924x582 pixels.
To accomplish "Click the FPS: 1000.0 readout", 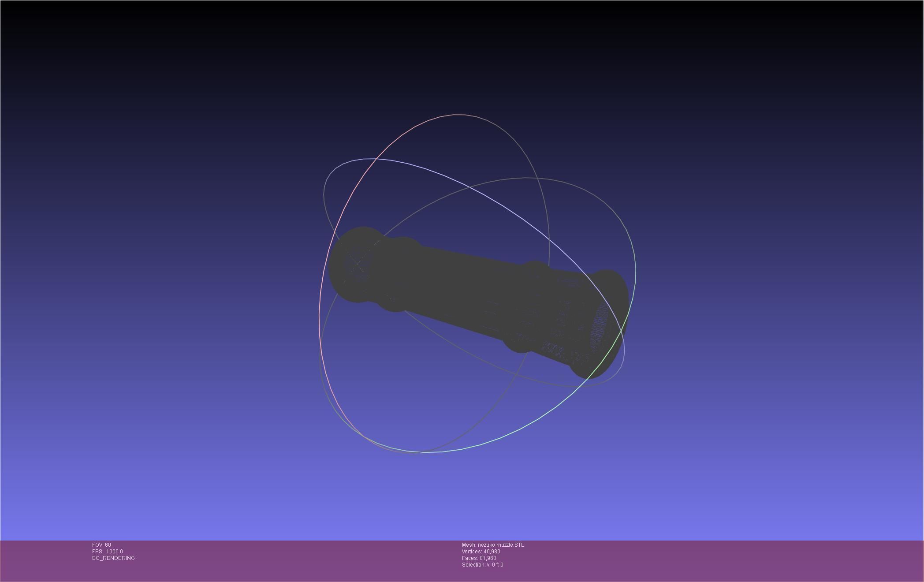I will click(x=108, y=552).
